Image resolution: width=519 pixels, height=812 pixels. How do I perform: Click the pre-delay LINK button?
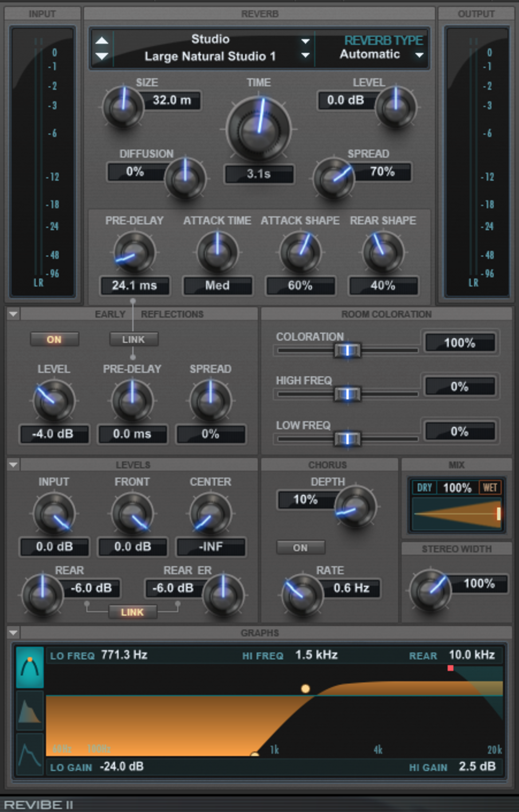[134, 339]
